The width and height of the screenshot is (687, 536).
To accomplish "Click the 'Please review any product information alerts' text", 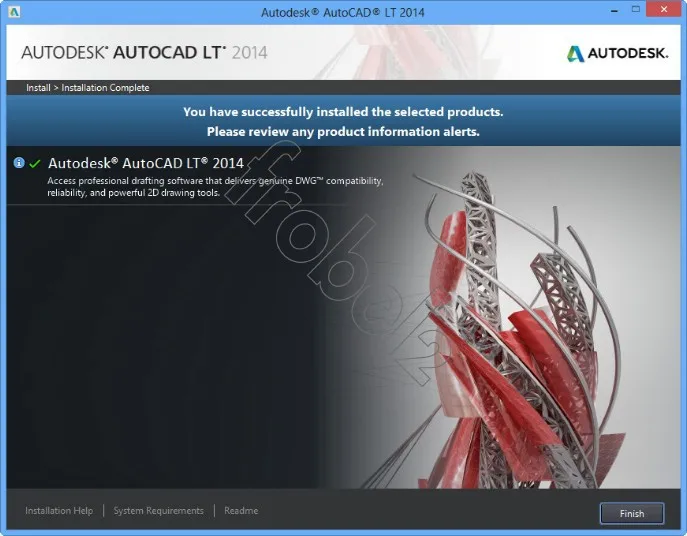I will point(343,131).
